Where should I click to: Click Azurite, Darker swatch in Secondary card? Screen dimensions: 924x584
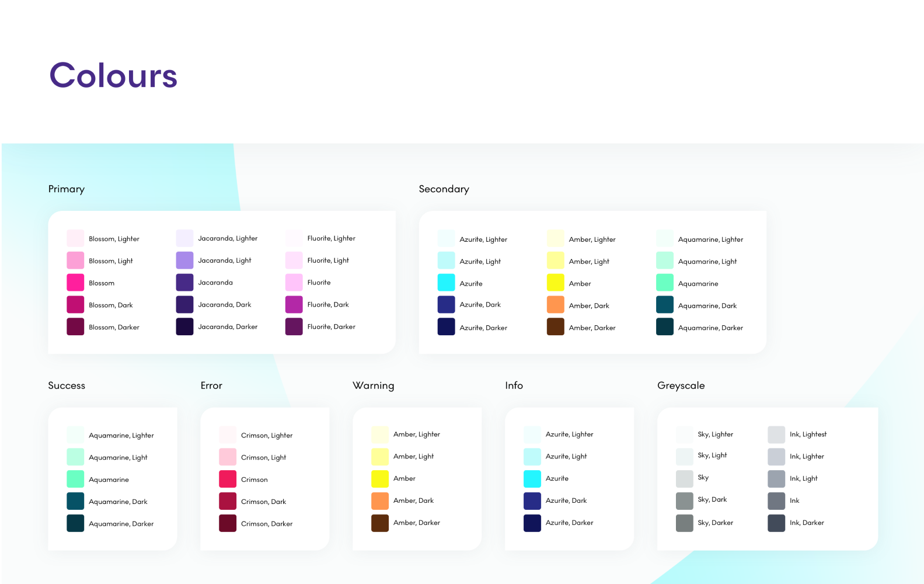[446, 327]
